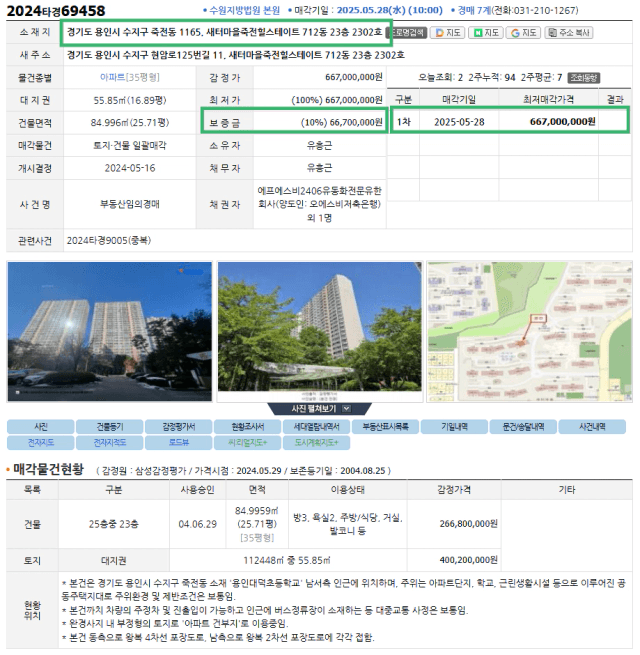Click the 조회동향 button
This screenshot has width=640, height=655.
(x=584, y=78)
